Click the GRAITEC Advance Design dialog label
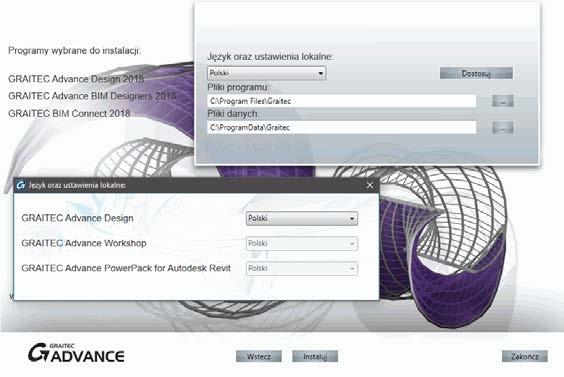Image resolution: width=564 pixels, height=377 pixels. point(77,218)
